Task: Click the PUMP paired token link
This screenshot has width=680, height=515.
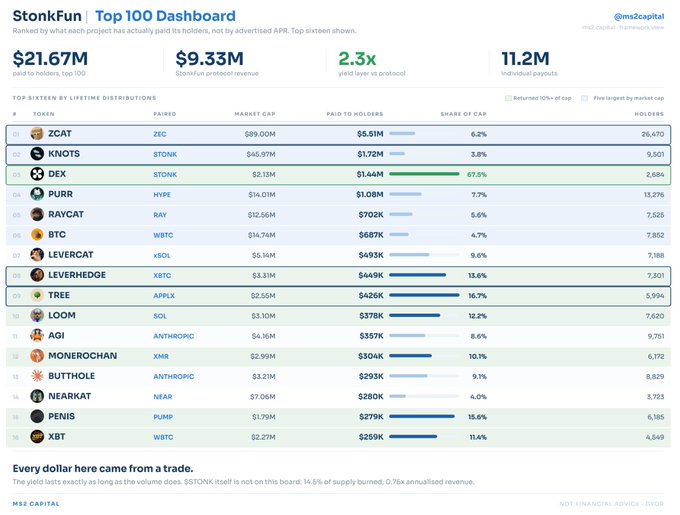Action: [x=163, y=417]
